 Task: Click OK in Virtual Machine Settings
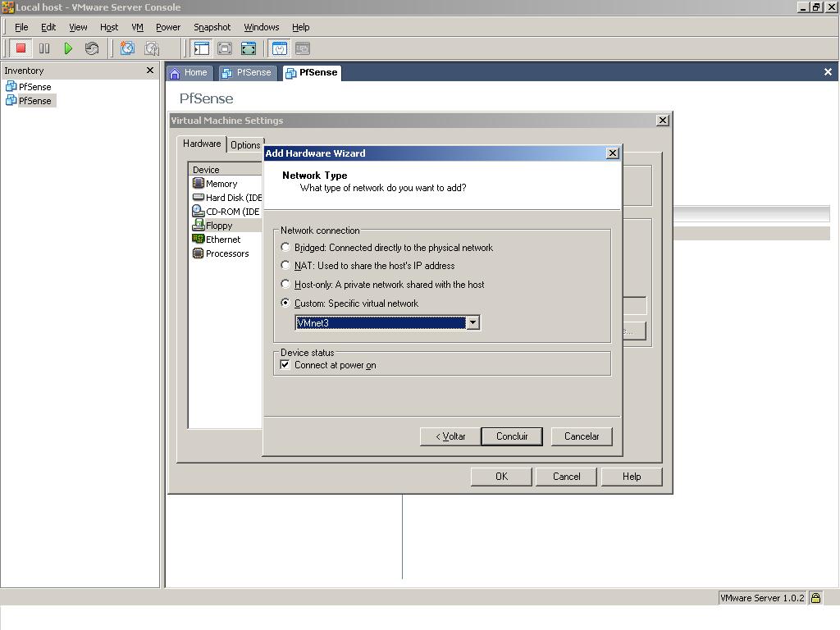[x=501, y=477]
